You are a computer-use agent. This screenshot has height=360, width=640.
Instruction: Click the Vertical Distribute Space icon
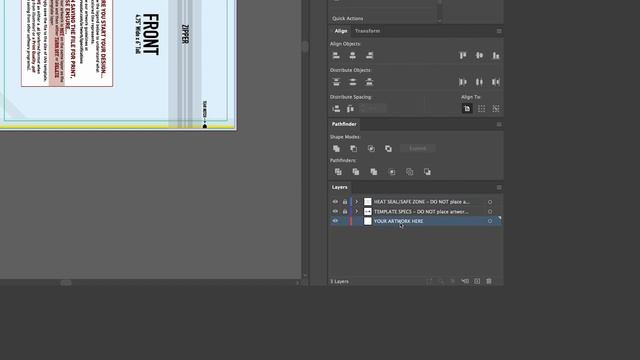(336, 109)
